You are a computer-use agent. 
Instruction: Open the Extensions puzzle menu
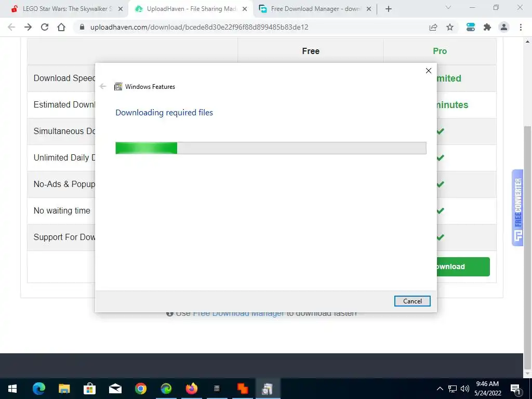click(487, 27)
